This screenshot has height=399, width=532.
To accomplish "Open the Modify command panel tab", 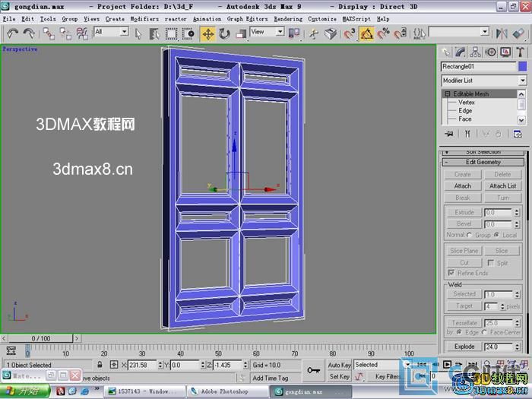I will [x=461, y=52].
